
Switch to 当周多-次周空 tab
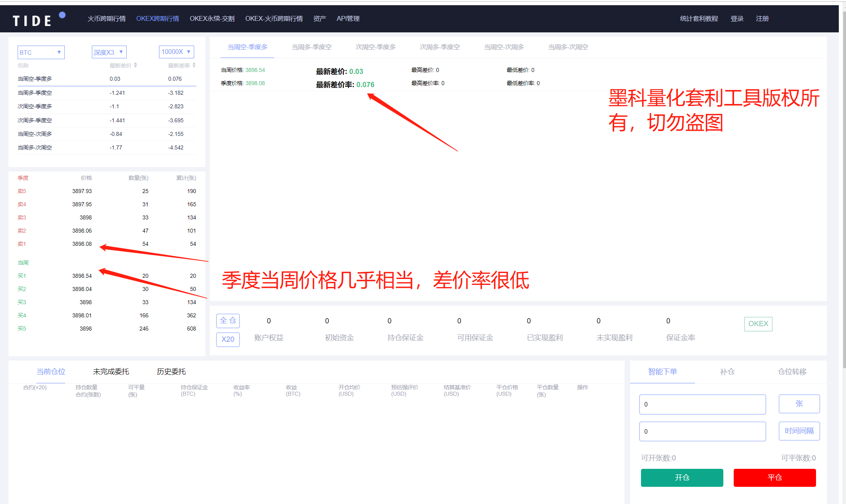[x=568, y=47]
